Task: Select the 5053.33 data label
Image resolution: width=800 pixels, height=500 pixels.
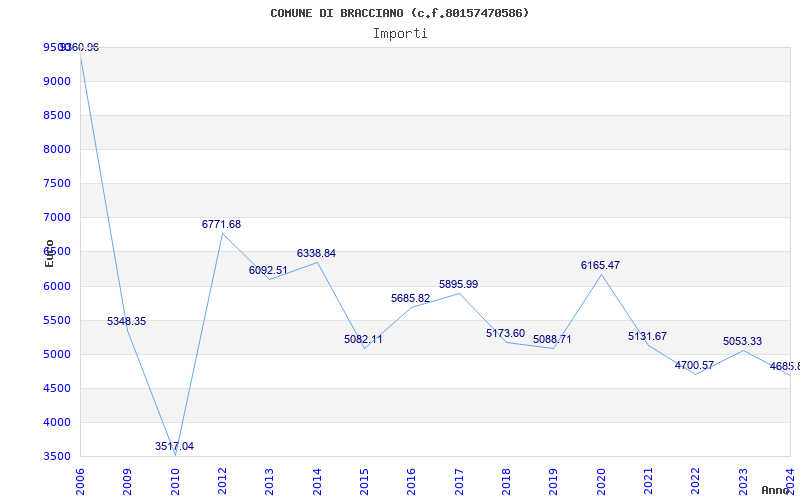Action: [x=742, y=341]
